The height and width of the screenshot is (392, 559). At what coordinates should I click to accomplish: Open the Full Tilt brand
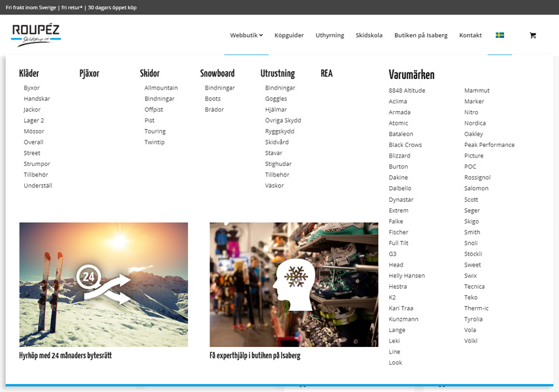tap(398, 243)
